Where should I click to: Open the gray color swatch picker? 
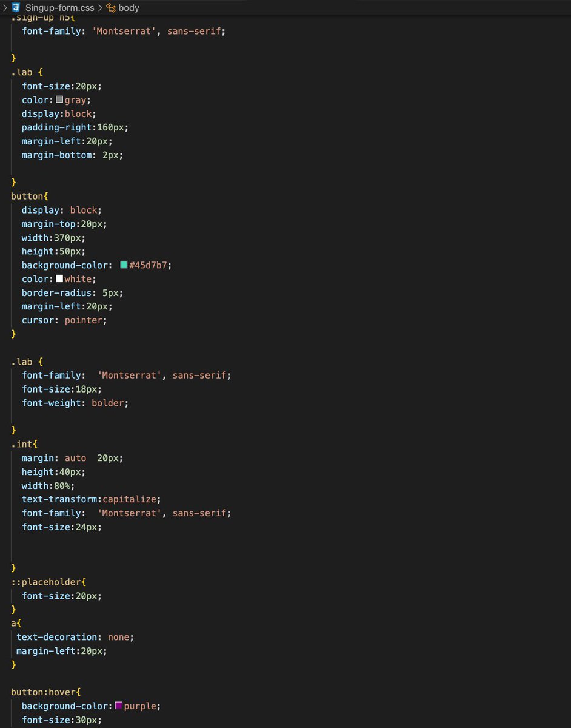pyautogui.click(x=59, y=99)
